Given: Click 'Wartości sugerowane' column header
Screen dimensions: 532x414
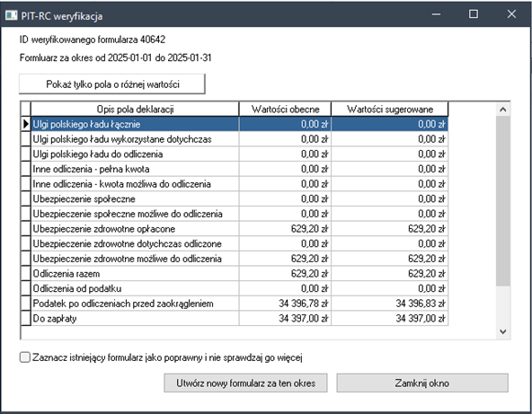Looking at the screenshot, I should (x=389, y=110).
